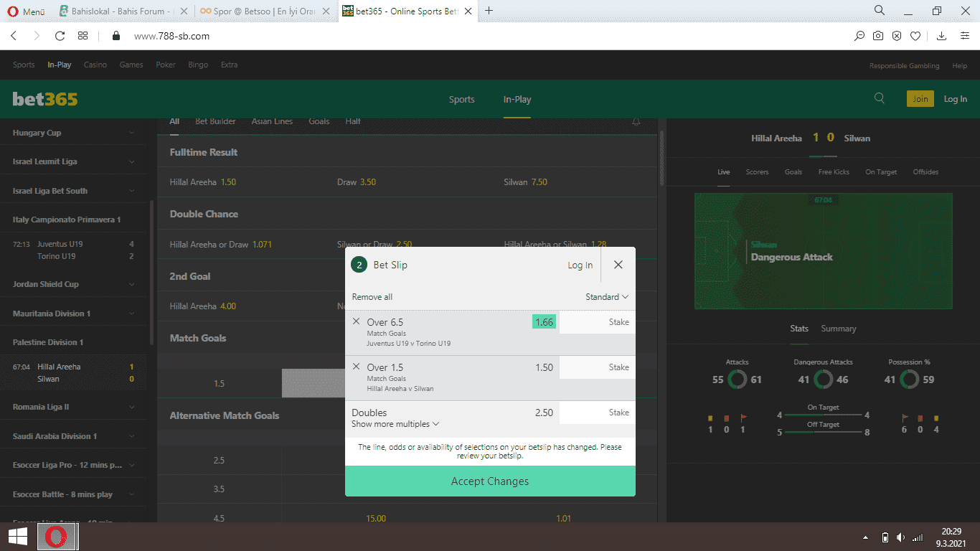Screen dimensions: 980x551
Task: Click the yellow Join button
Action: pos(920,99)
